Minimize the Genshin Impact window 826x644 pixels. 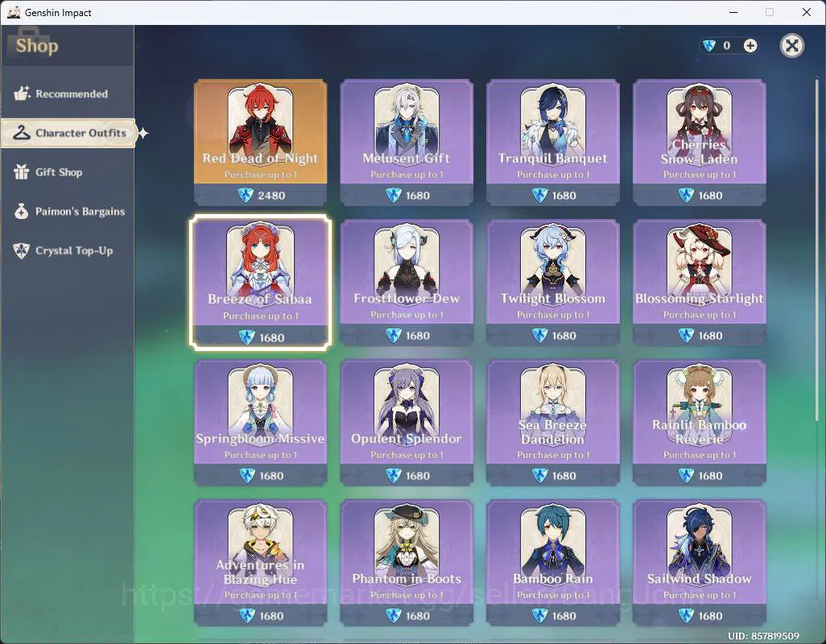click(x=733, y=12)
